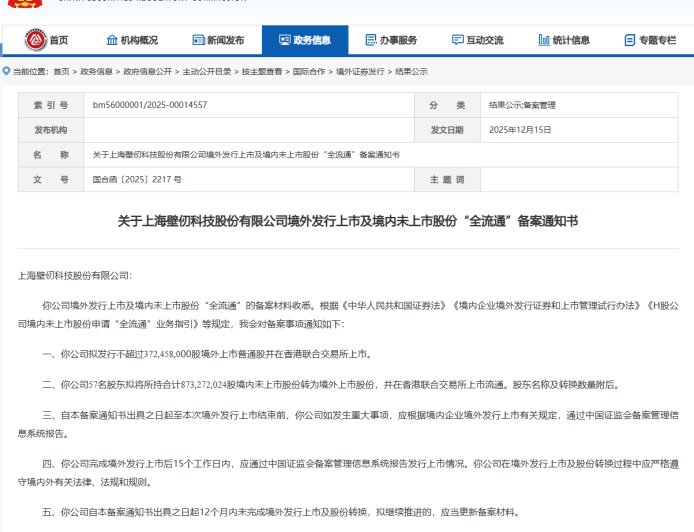Click the 分类 label cell

(447, 105)
